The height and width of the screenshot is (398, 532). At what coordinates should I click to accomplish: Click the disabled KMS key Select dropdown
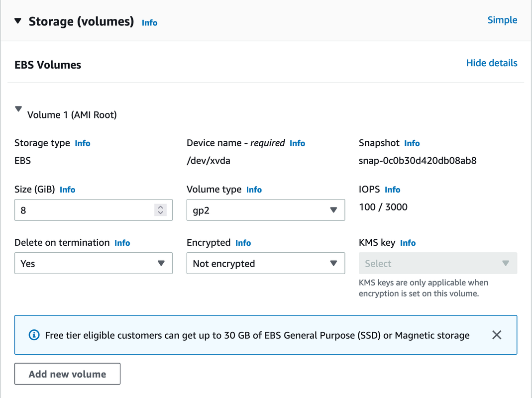(437, 263)
